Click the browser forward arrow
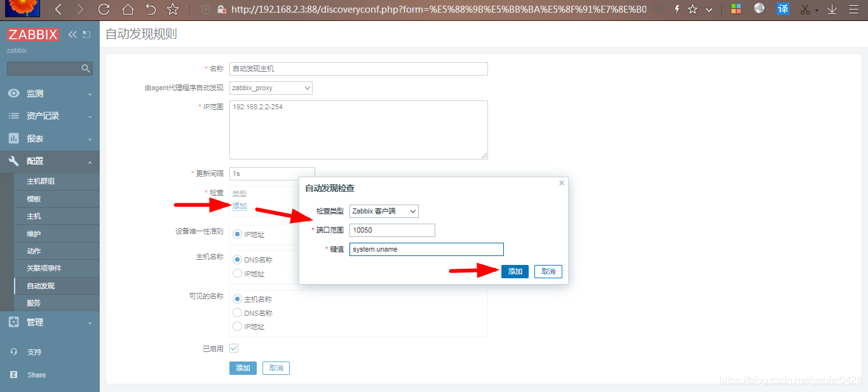This screenshot has height=392, width=868. (79, 10)
